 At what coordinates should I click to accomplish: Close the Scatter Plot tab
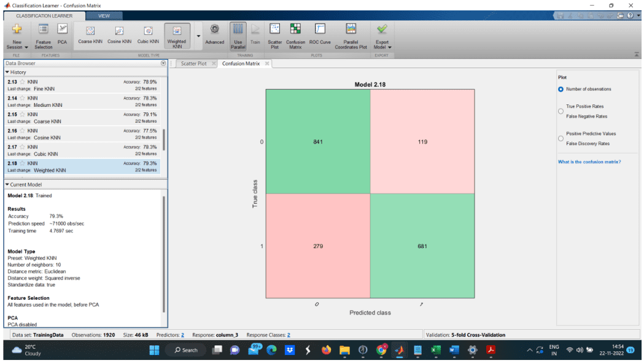[x=214, y=64]
